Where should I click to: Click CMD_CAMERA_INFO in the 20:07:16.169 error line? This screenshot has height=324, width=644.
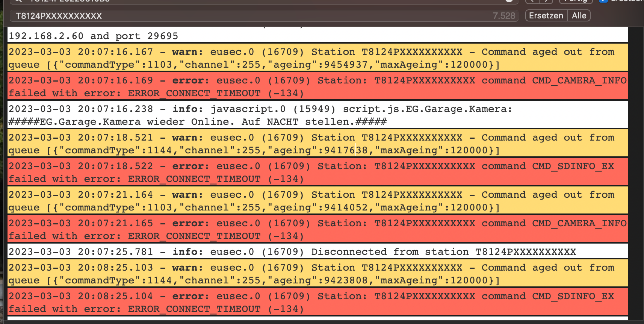[x=579, y=80]
